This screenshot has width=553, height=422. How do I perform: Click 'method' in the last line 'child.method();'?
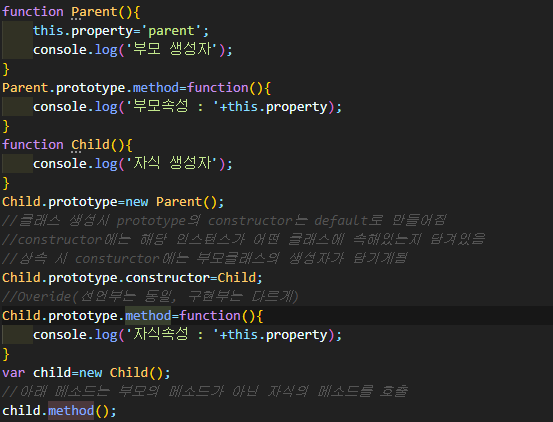coord(71,411)
